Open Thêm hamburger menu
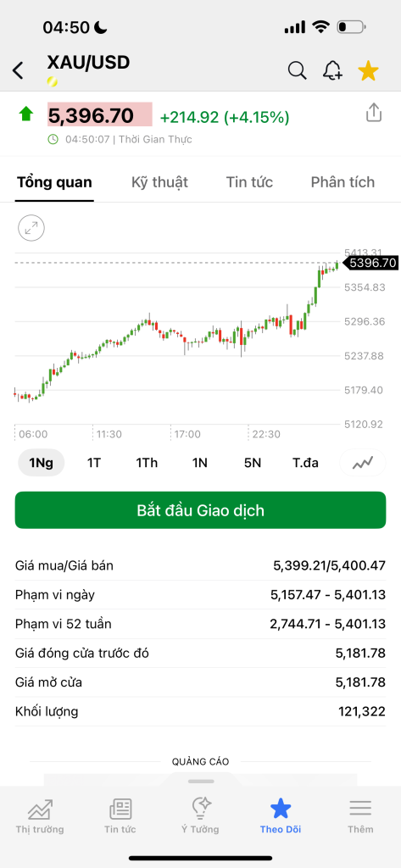401x868 pixels. click(x=360, y=809)
